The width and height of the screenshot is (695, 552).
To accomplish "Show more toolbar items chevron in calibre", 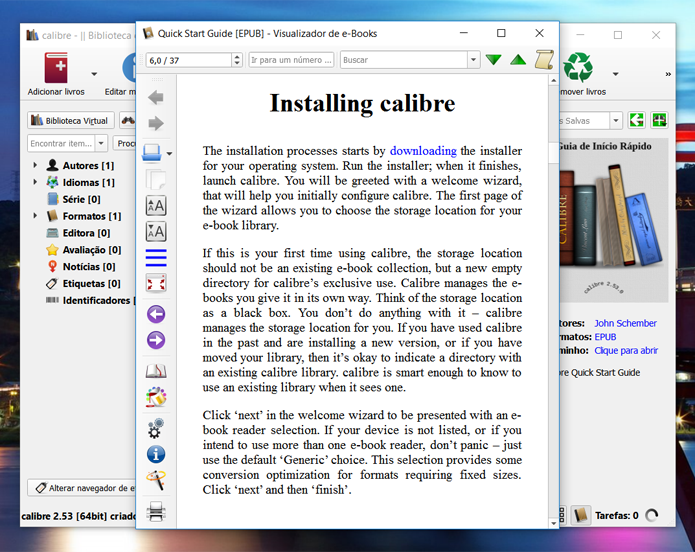I will (668, 74).
